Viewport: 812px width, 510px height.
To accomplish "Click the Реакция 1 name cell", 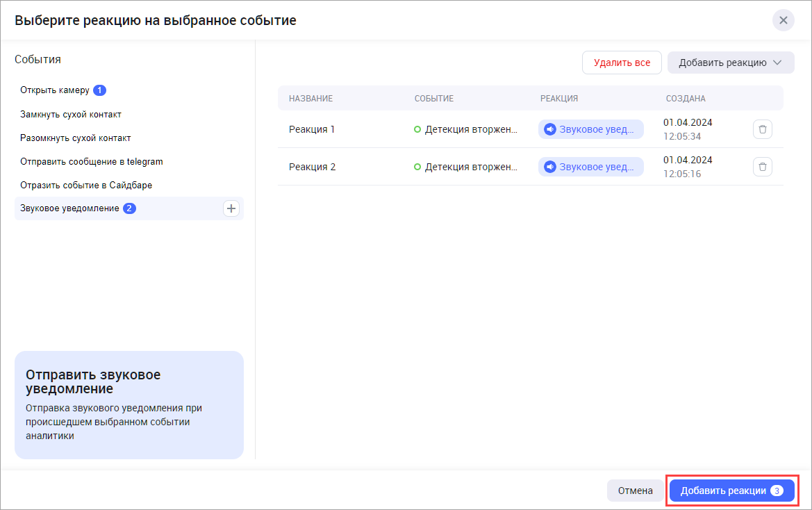I will (x=312, y=129).
